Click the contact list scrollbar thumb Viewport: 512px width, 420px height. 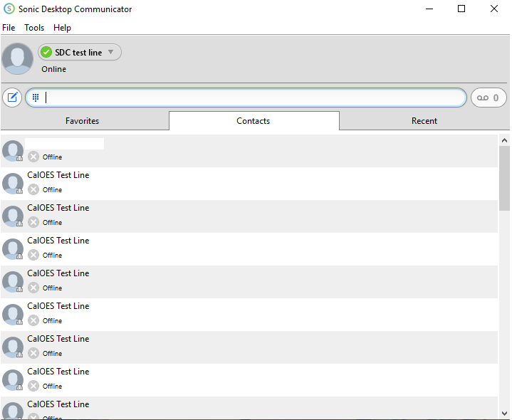coord(504,178)
